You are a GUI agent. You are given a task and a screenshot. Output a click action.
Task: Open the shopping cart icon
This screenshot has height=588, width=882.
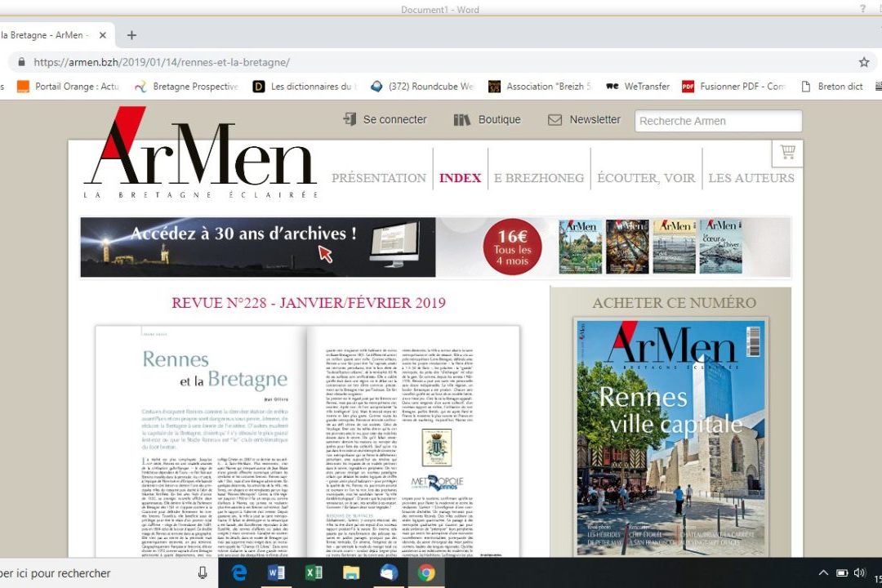click(787, 153)
